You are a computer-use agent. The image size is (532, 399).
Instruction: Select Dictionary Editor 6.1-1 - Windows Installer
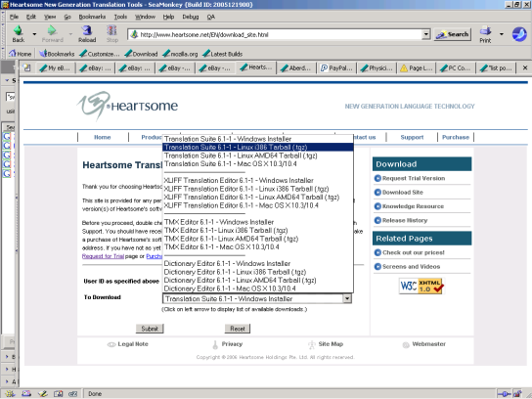coord(258,264)
